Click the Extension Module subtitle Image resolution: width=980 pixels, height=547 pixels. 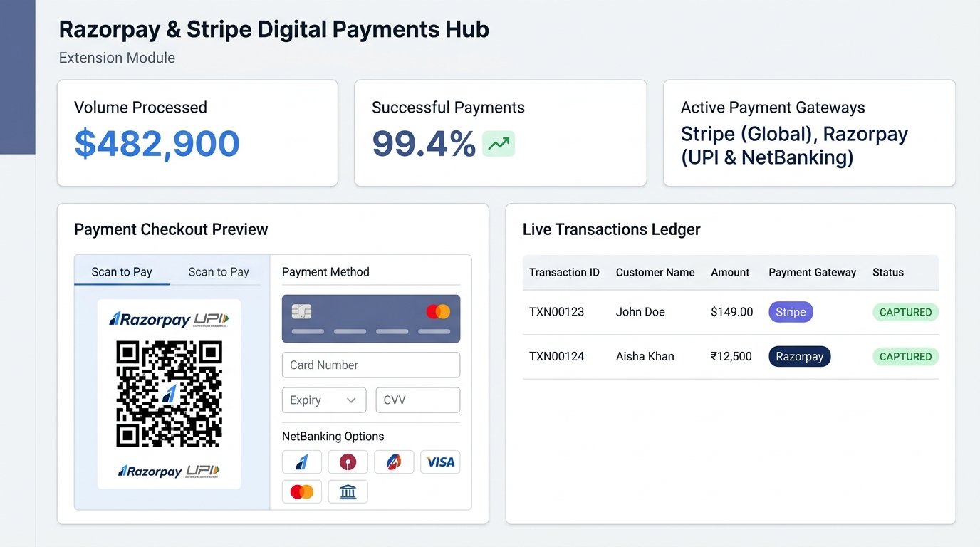[117, 58]
